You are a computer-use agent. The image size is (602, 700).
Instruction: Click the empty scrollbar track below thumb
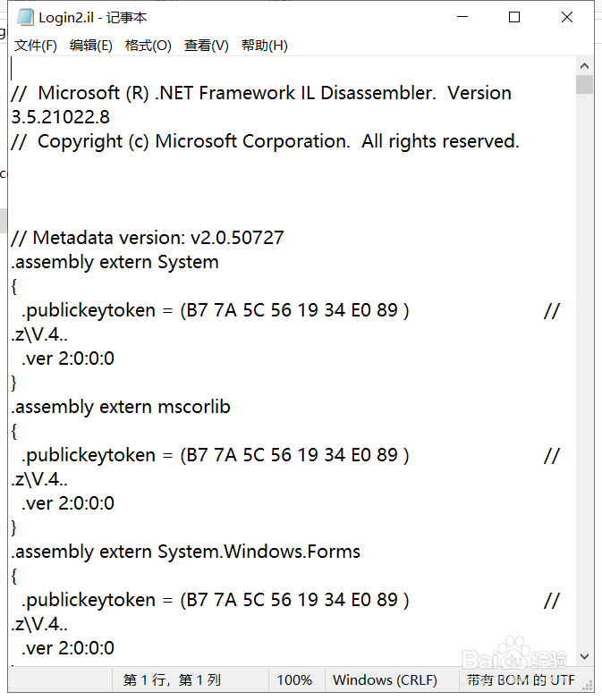(x=585, y=370)
